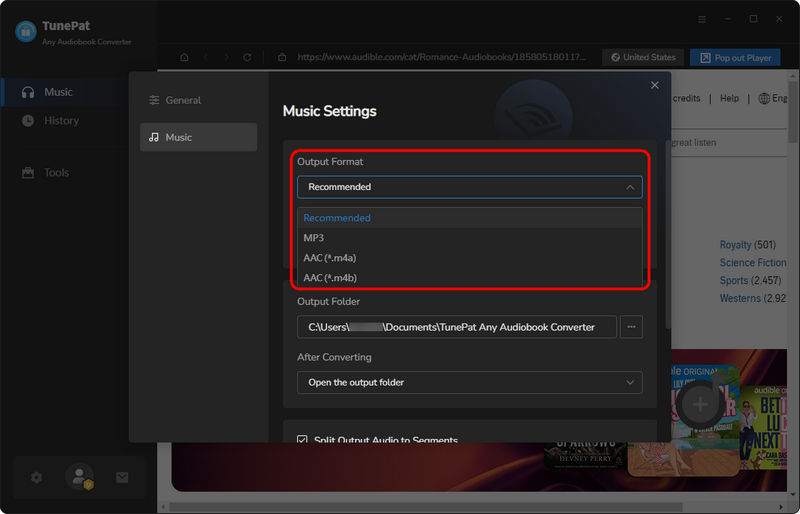Go back with the left arrow icon
800x514 pixels.
click(205, 57)
